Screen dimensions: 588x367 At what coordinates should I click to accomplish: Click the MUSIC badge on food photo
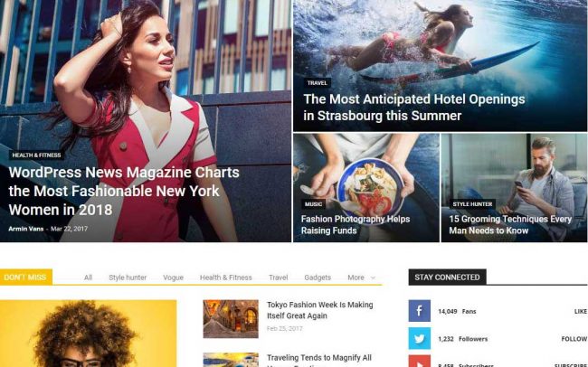pyautogui.click(x=314, y=204)
